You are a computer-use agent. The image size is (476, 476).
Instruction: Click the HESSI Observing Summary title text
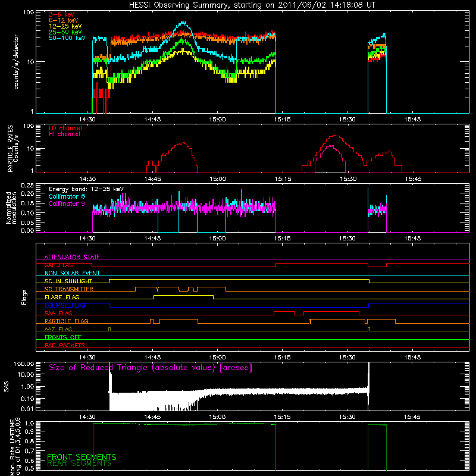(x=252, y=5)
